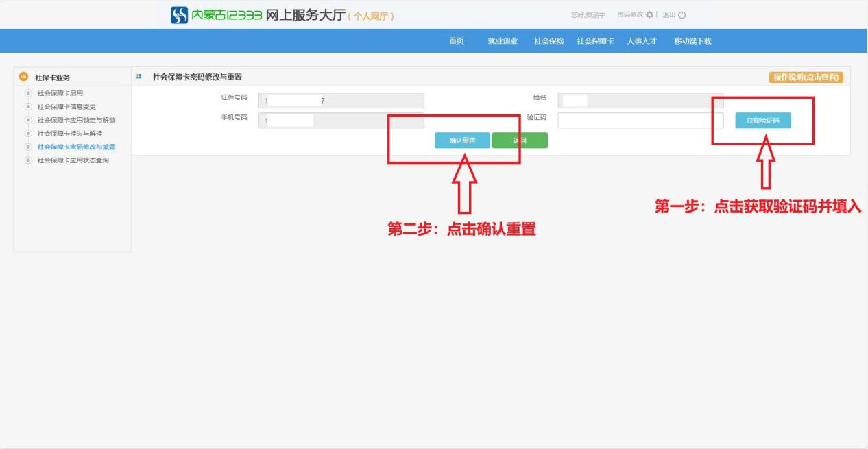Select the 社会保障卡信息变更 radio bullet

tap(28, 106)
